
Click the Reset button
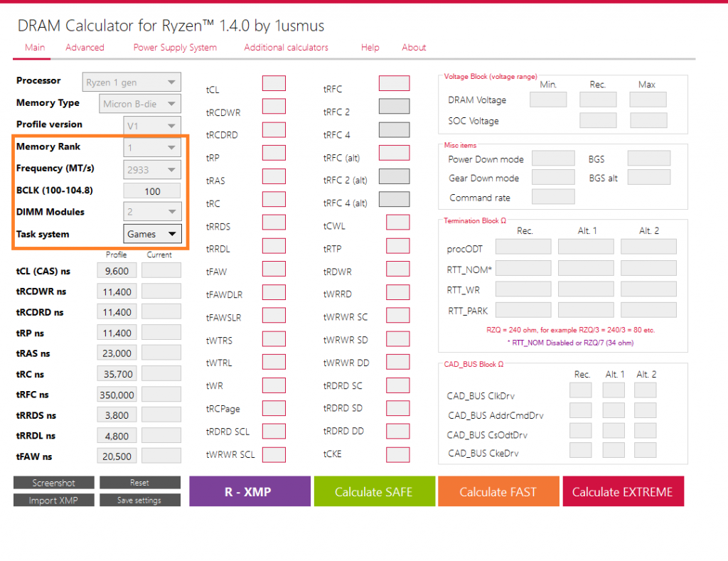coord(140,483)
